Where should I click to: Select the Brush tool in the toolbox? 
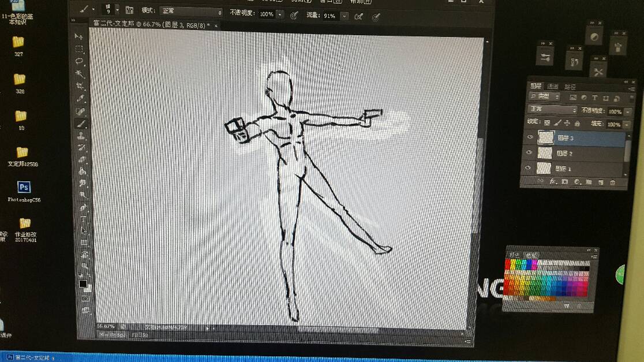click(x=81, y=124)
